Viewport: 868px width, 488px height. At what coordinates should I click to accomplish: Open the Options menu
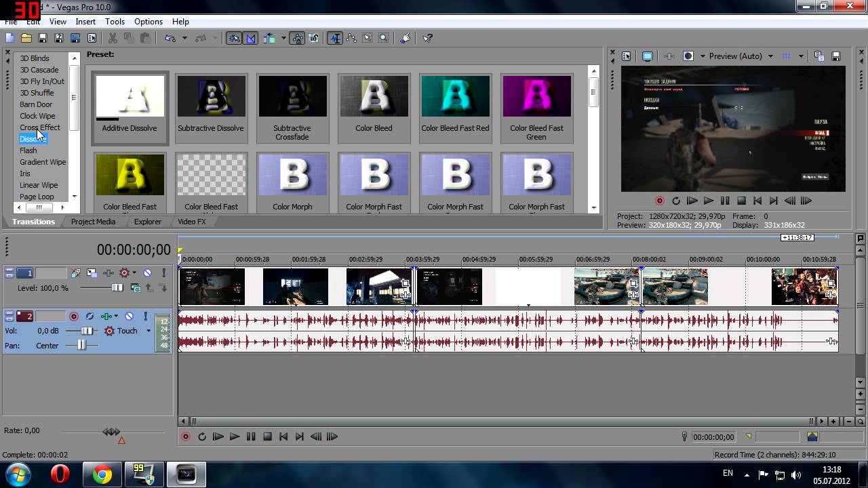point(148,22)
